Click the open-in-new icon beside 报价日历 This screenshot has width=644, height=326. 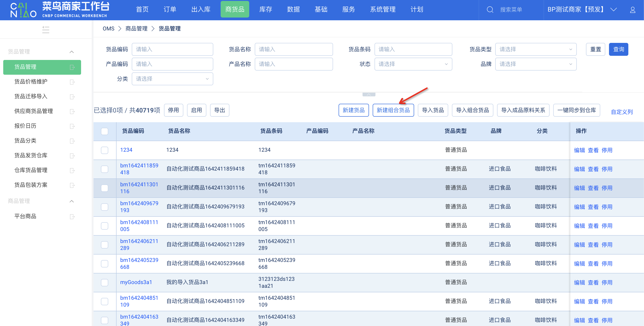72,126
